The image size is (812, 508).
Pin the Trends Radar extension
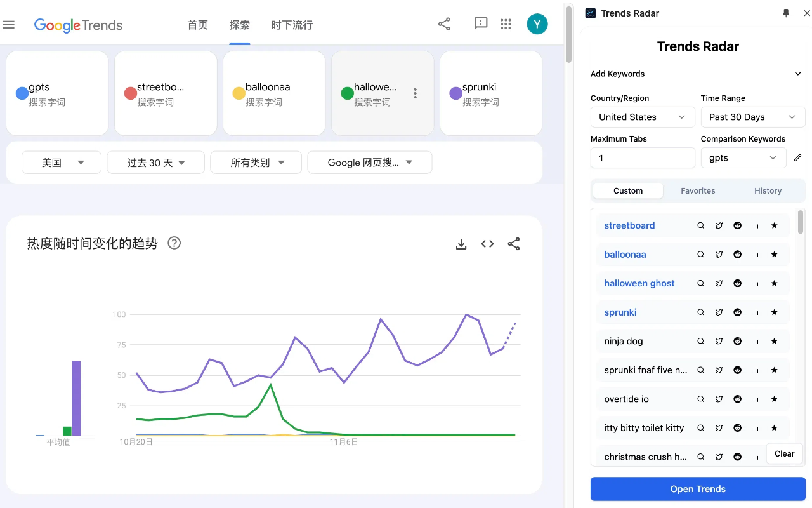click(x=785, y=12)
